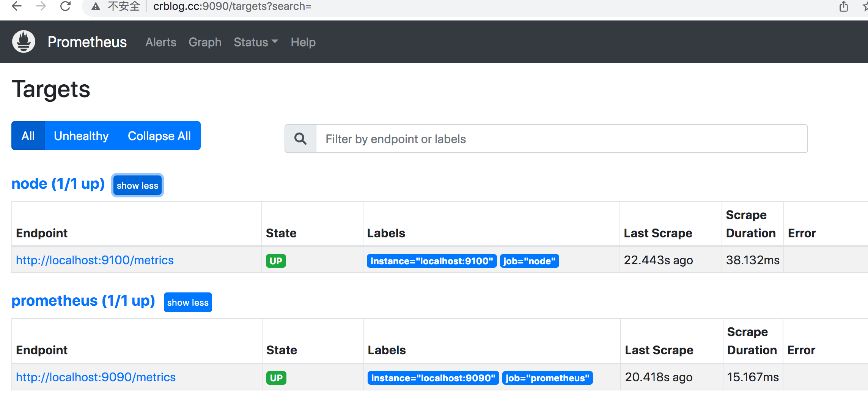The image size is (868, 398).
Task: Click the Prometheus flame logo
Action: [24, 41]
